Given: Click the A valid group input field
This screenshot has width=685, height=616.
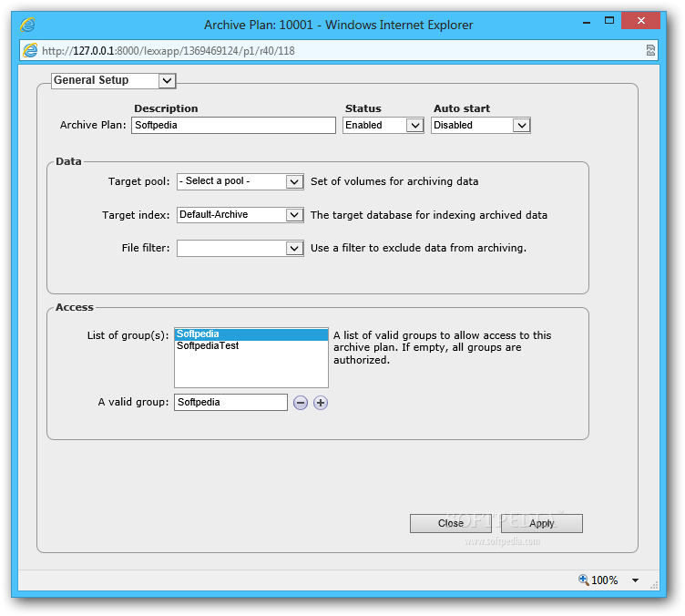Looking at the screenshot, I should pos(230,403).
